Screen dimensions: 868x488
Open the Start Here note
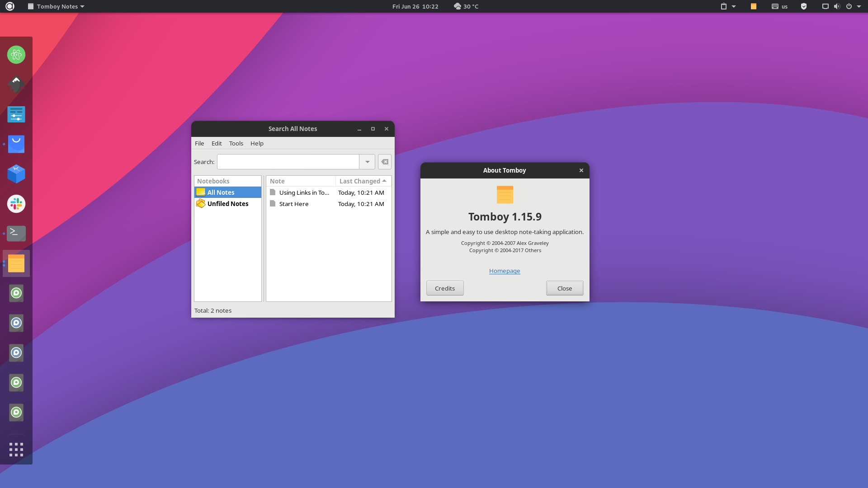coord(293,204)
